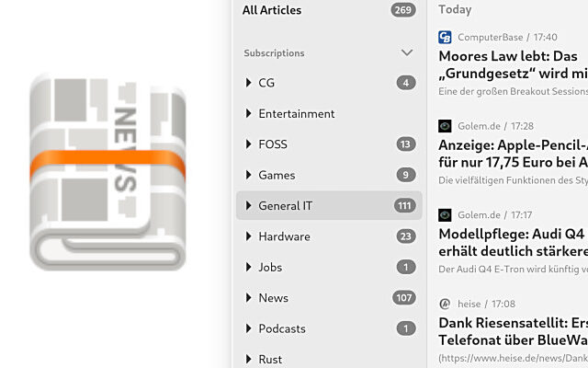Open the Modellpflege Audi Q4 article
Image resolution: width=588 pixels, height=368 pixels.
512,242
